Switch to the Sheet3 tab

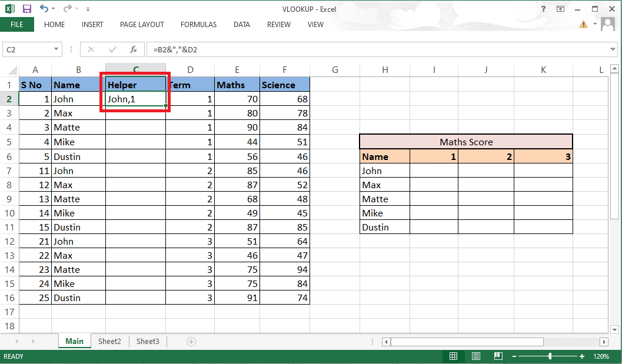148,342
